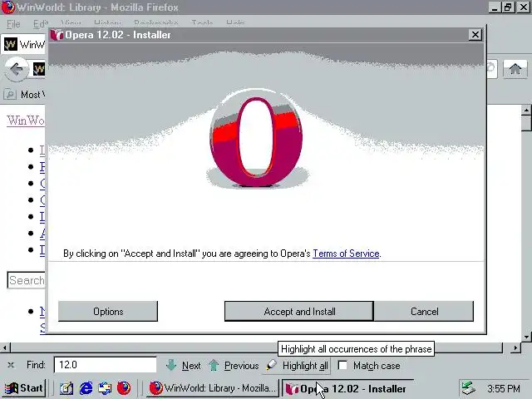This screenshot has width=532, height=399.
Task: Find Previous occurrence
Action: click(x=234, y=366)
